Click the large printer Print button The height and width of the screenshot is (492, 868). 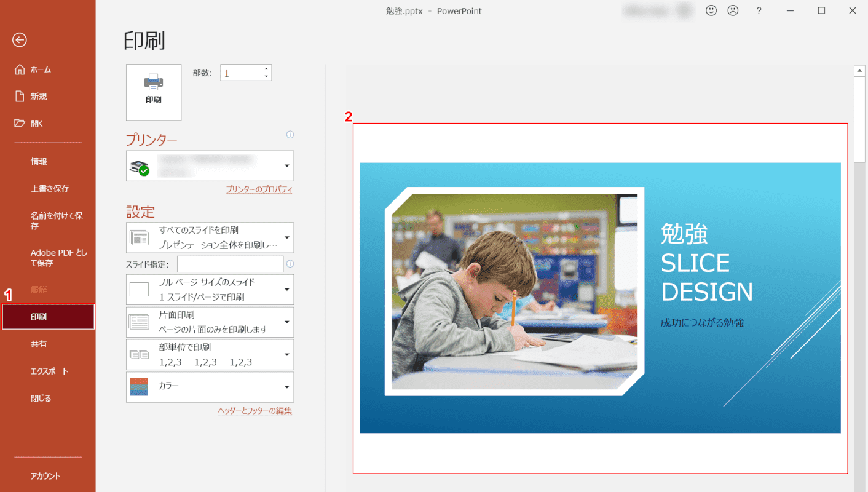click(154, 92)
